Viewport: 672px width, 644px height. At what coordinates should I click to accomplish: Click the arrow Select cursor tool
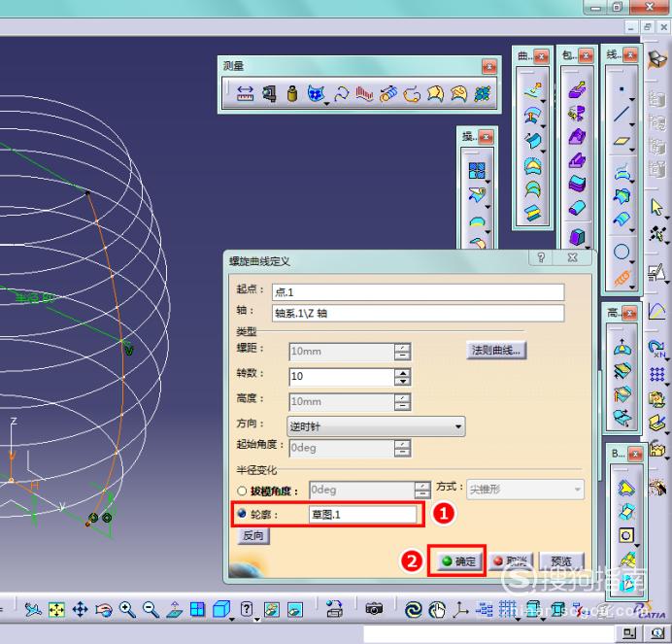(x=656, y=207)
